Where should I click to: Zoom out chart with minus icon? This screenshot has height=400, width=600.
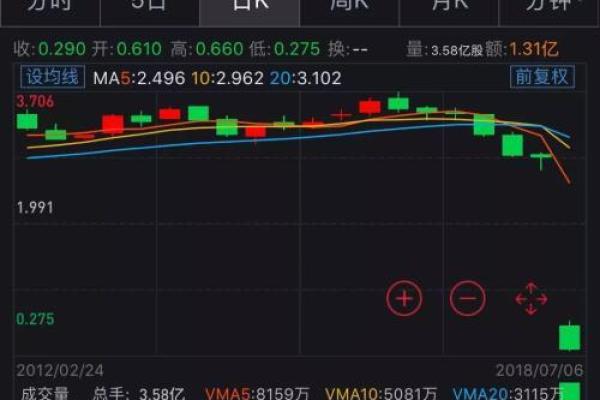[x=468, y=298]
